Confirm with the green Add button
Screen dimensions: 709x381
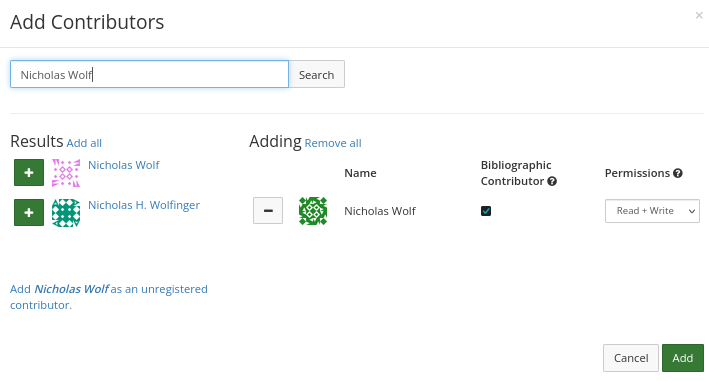[683, 358]
